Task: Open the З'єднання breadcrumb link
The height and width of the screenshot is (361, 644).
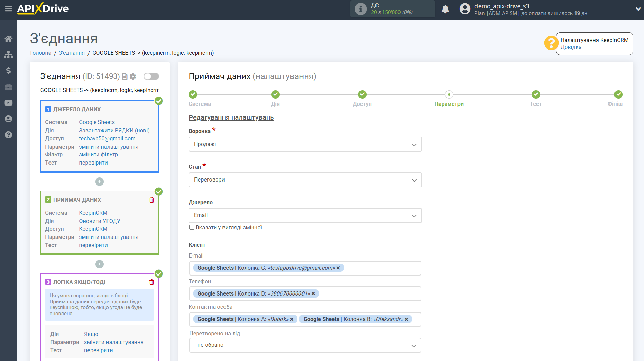Action: (72, 53)
